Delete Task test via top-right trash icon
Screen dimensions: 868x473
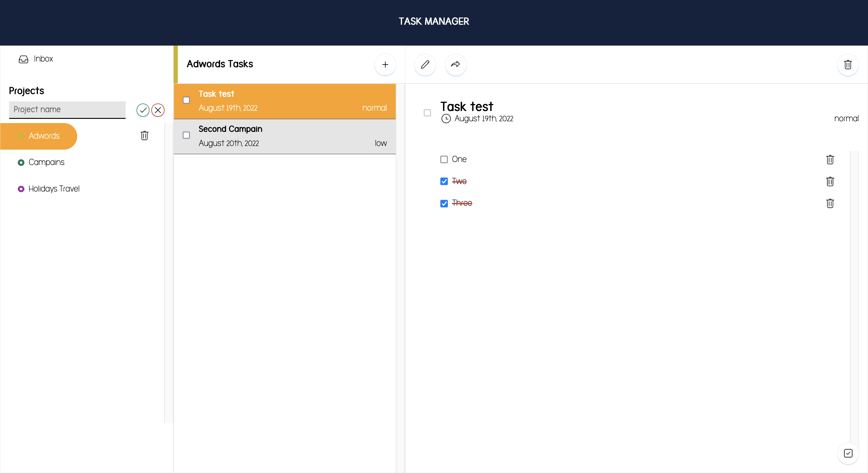[x=848, y=65]
